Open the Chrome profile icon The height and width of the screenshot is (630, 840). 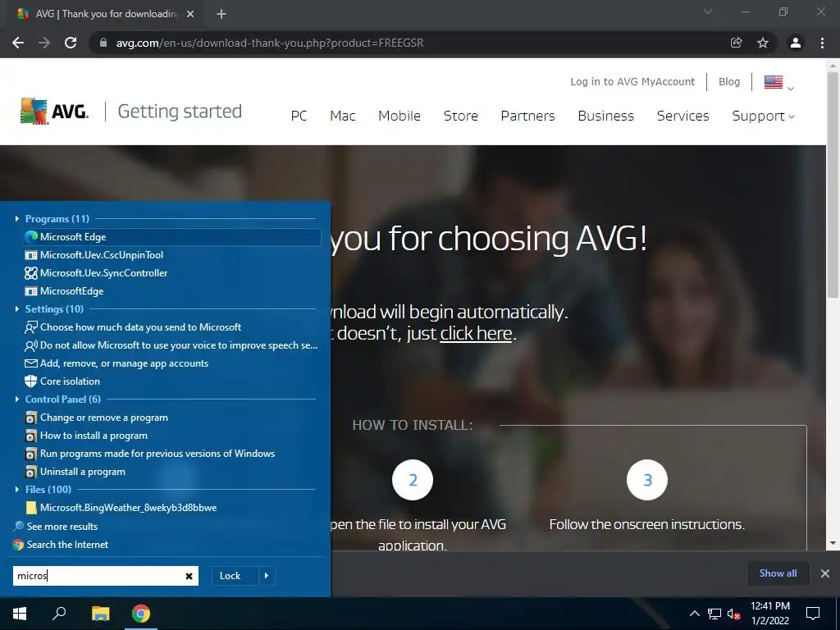coord(796,43)
